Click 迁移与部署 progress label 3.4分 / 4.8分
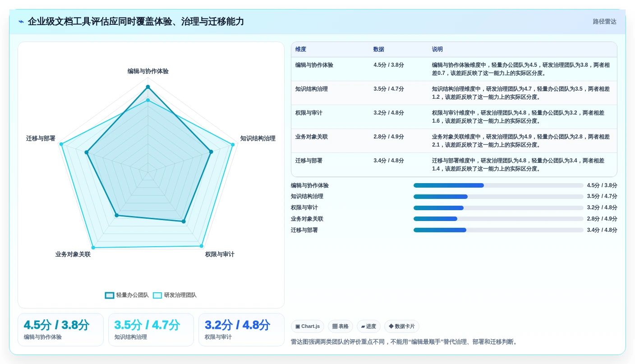The image size is (635, 364). [602, 230]
